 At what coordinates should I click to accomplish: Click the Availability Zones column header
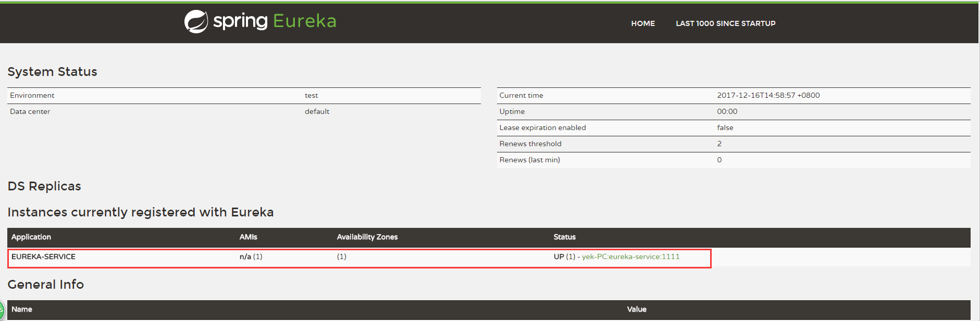367,237
